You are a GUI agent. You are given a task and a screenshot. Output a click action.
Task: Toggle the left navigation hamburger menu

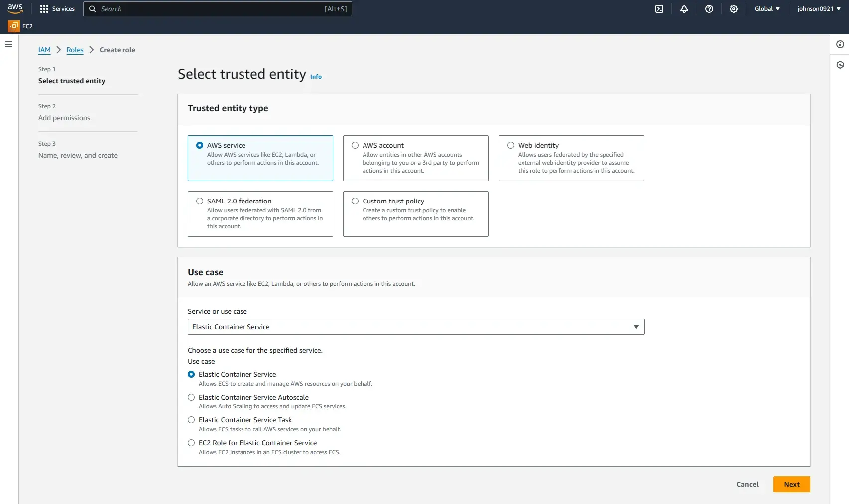(8, 44)
